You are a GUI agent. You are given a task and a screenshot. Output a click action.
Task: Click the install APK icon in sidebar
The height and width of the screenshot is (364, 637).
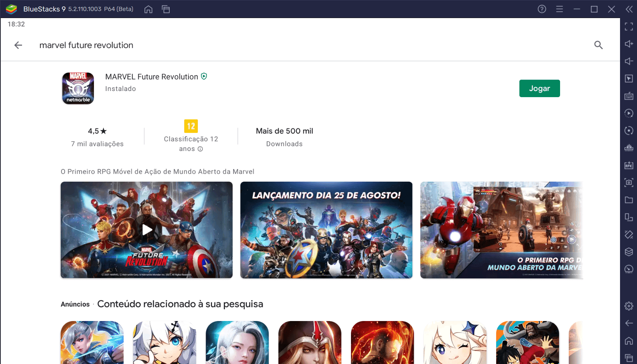tap(629, 165)
